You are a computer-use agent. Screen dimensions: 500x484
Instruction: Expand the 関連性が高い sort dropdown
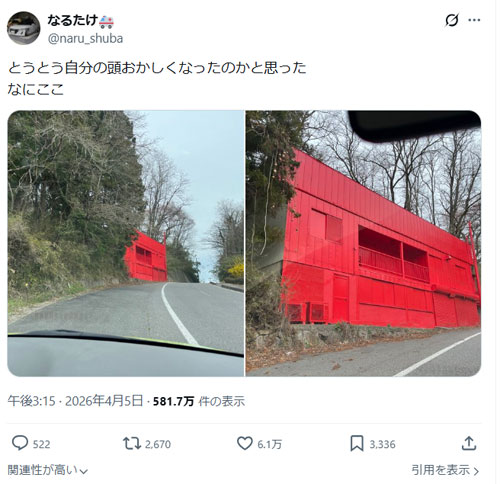click(x=48, y=470)
